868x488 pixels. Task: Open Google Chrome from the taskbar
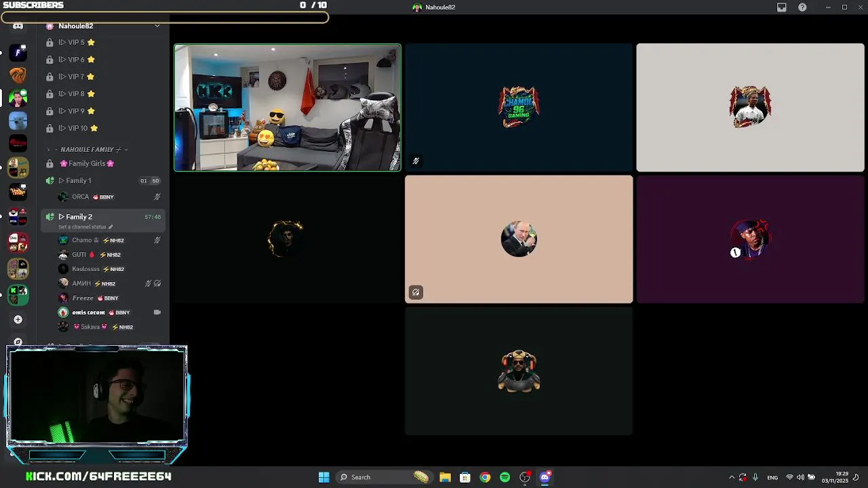click(x=485, y=477)
